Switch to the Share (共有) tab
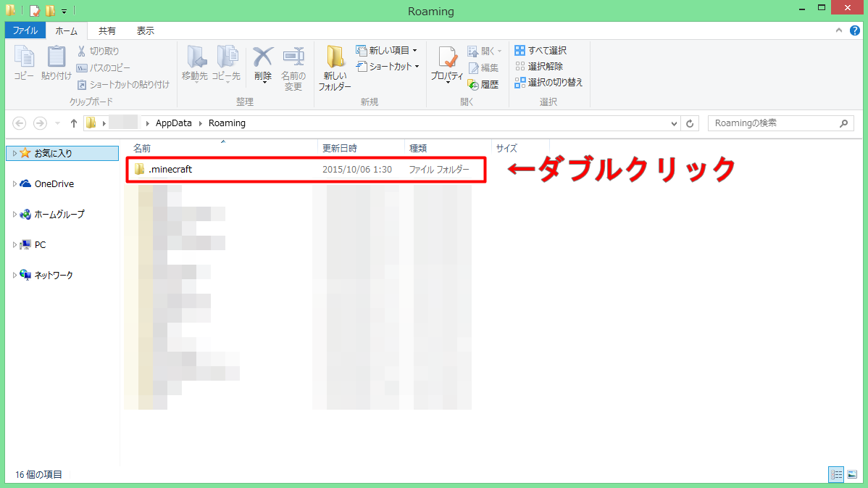This screenshot has width=868, height=488. coord(107,30)
